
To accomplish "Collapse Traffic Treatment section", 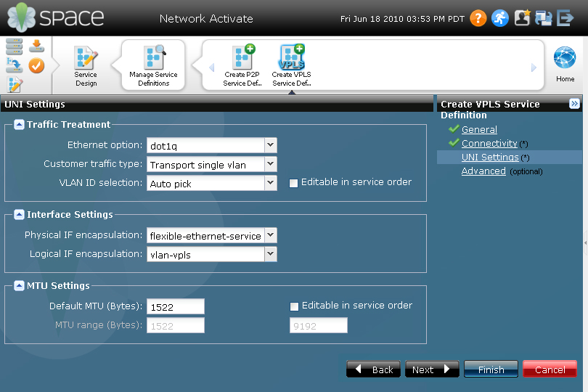I will pyautogui.click(x=19, y=124).
